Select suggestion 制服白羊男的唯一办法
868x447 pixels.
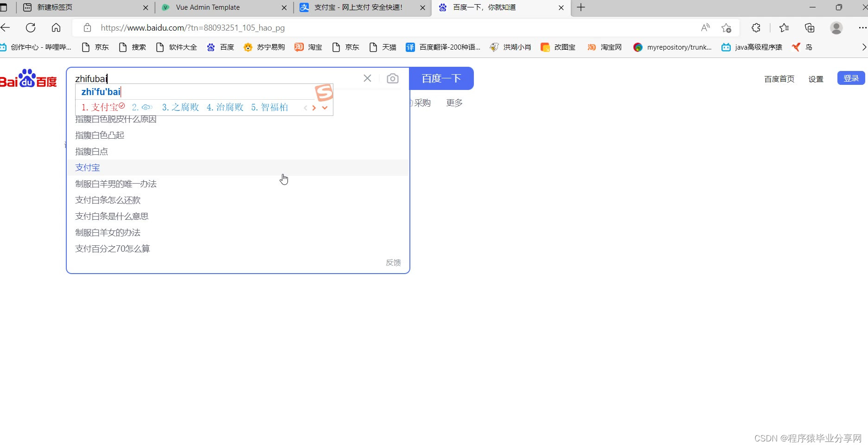pyautogui.click(x=238, y=184)
